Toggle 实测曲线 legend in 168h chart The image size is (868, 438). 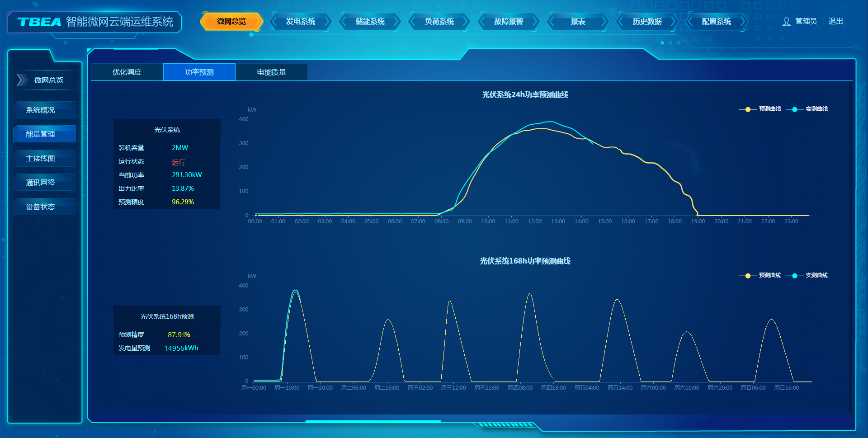(807, 275)
